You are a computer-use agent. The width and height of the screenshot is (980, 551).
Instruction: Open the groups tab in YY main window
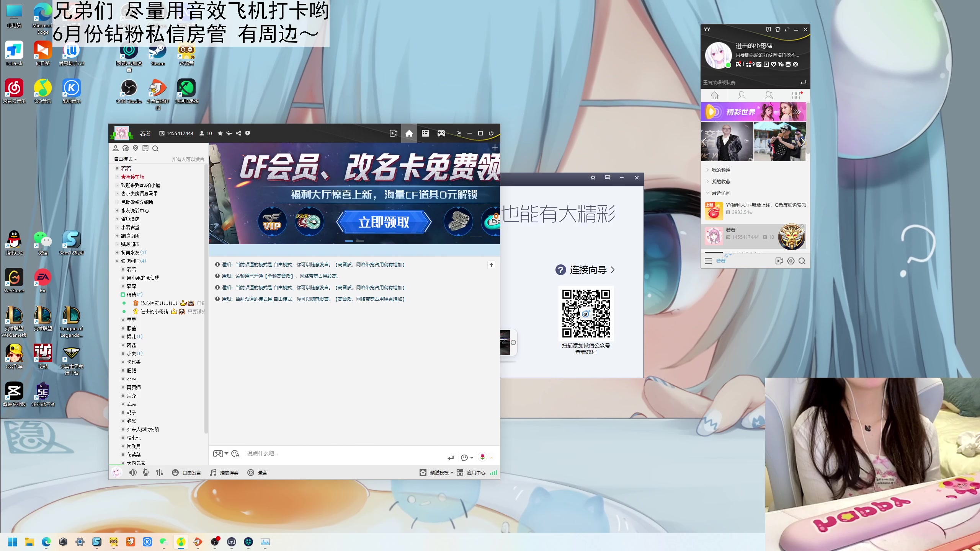[769, 95]
